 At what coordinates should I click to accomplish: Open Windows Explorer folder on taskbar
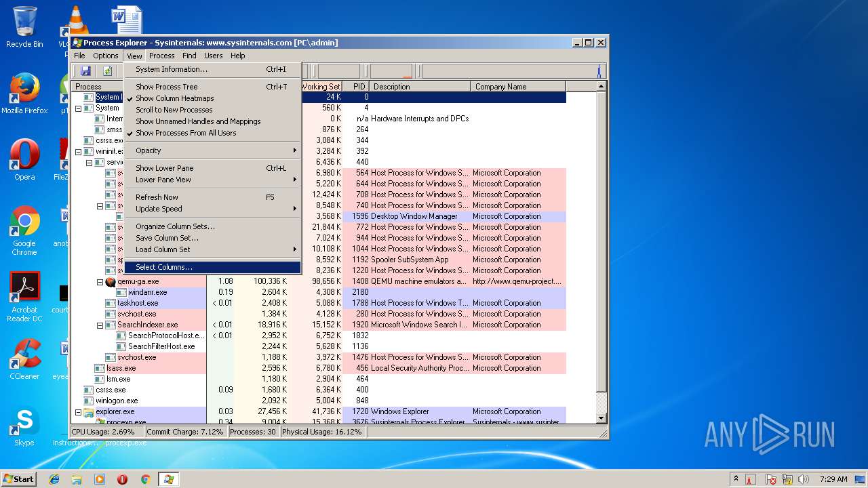pos(77,479)
